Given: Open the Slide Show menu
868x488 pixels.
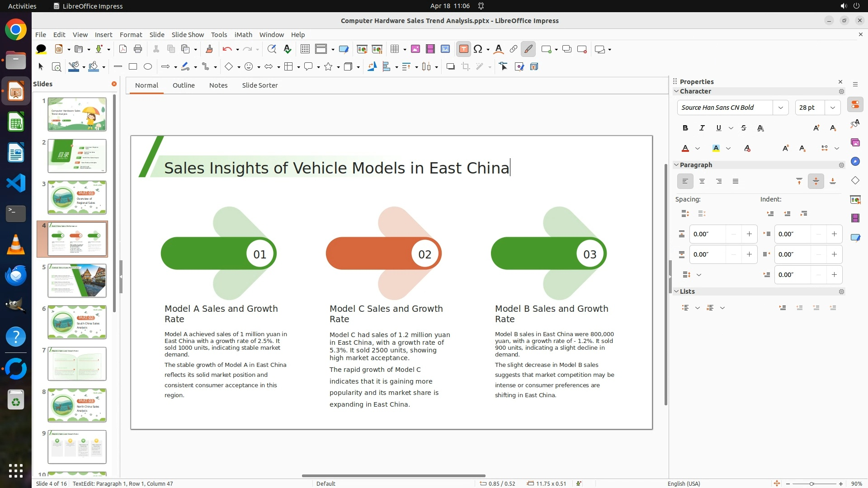Looking at the screenshot, I should 188,35.
